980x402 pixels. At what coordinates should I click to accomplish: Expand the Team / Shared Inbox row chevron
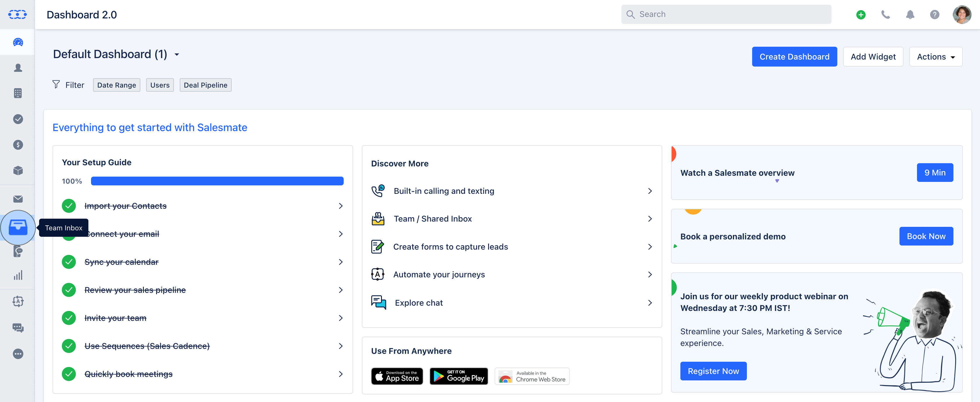click(649, 218)
